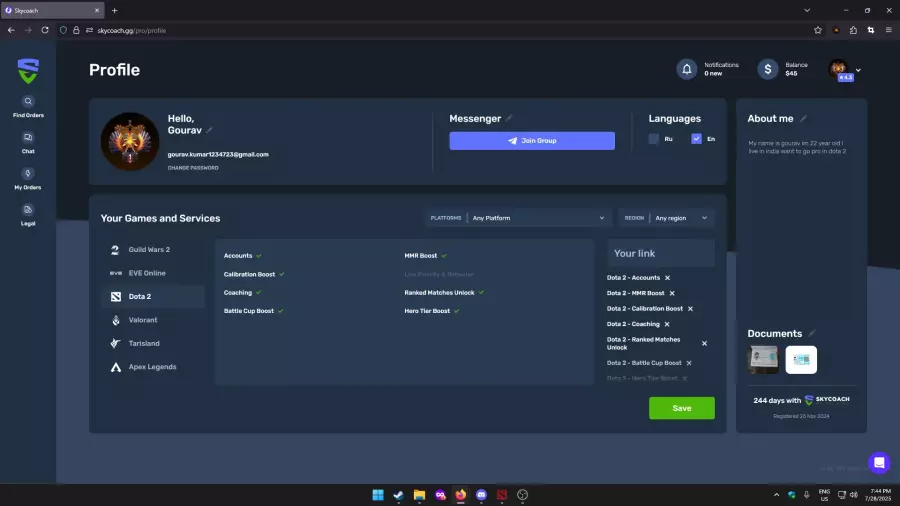Open the Chat sidebar icon

point(28,138)
